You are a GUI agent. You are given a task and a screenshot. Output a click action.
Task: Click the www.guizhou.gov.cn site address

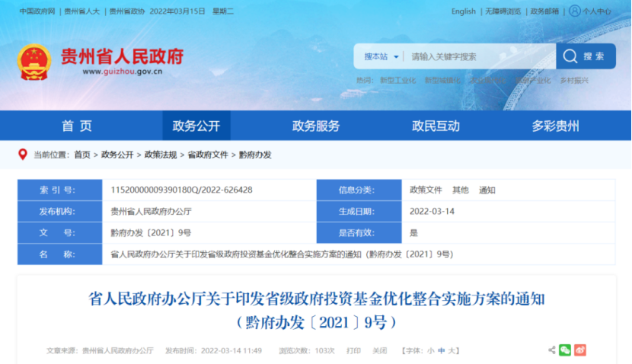[123, 72]
